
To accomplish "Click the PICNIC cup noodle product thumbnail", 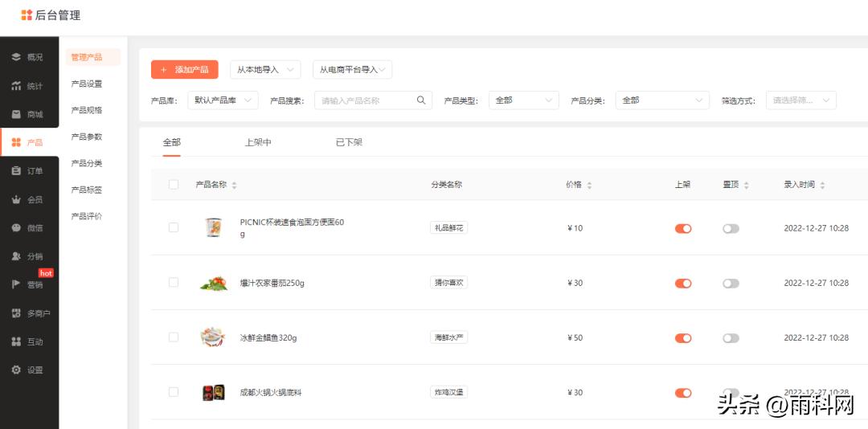I will point(214,227).
